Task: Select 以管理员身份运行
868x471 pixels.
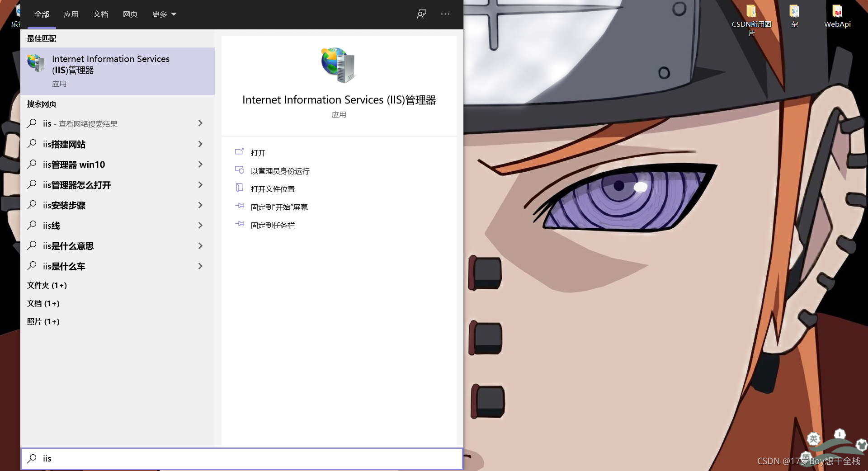Action: [x=280, y=171]
